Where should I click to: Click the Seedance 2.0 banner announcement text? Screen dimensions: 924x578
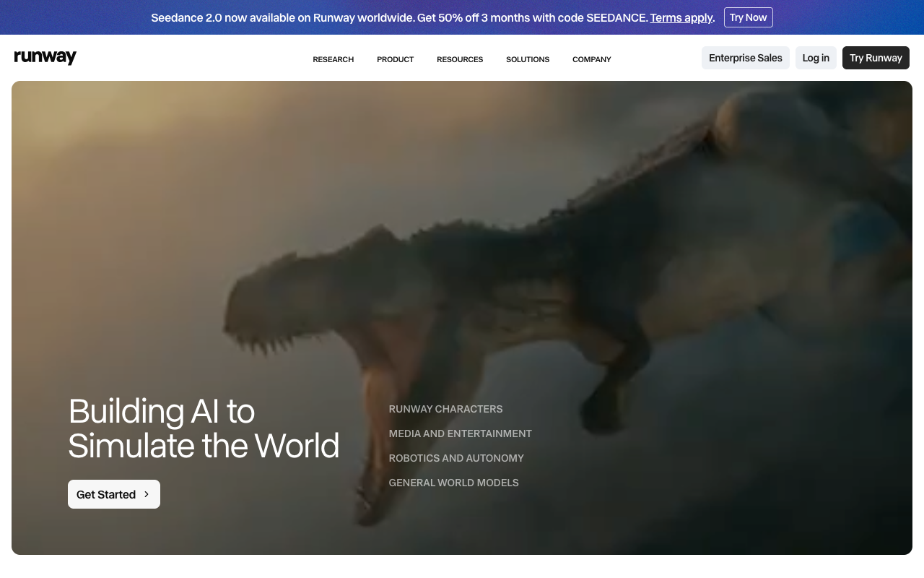coord(397,17)
